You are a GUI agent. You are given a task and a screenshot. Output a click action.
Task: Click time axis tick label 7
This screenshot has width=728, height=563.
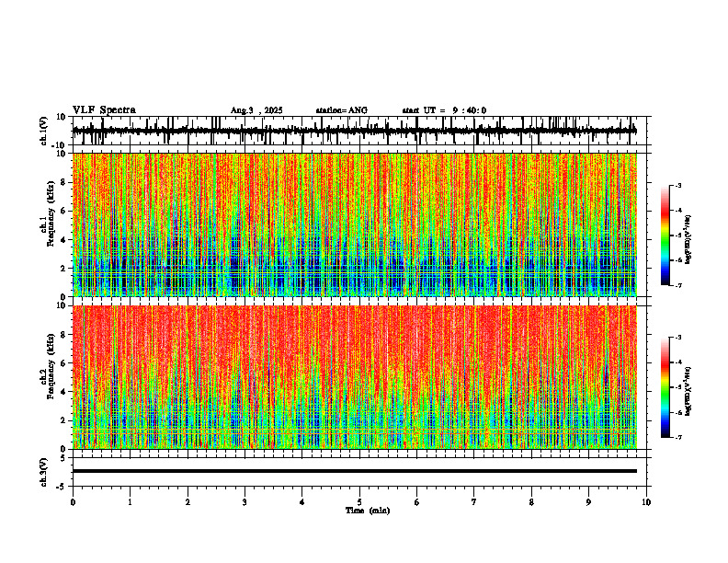point(474,502)
